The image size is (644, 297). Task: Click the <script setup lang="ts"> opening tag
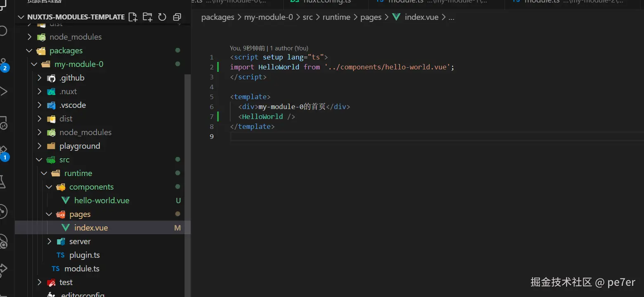point(279,57)
